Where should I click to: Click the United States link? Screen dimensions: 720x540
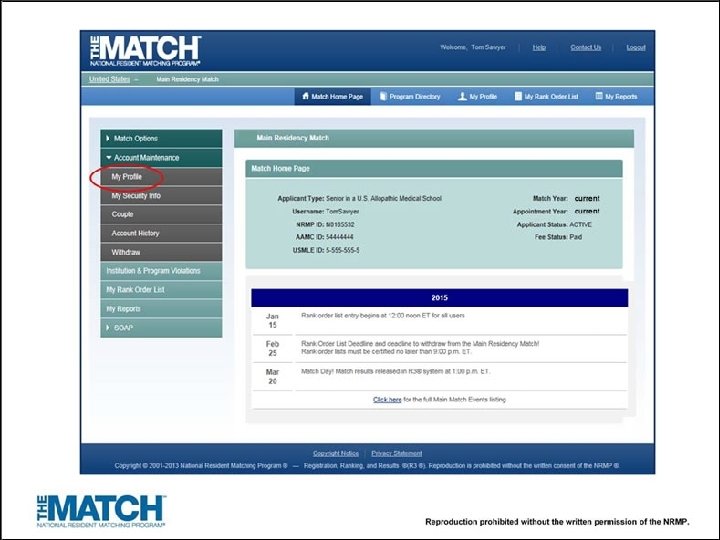pyautogui.click(x=109, y=79)
